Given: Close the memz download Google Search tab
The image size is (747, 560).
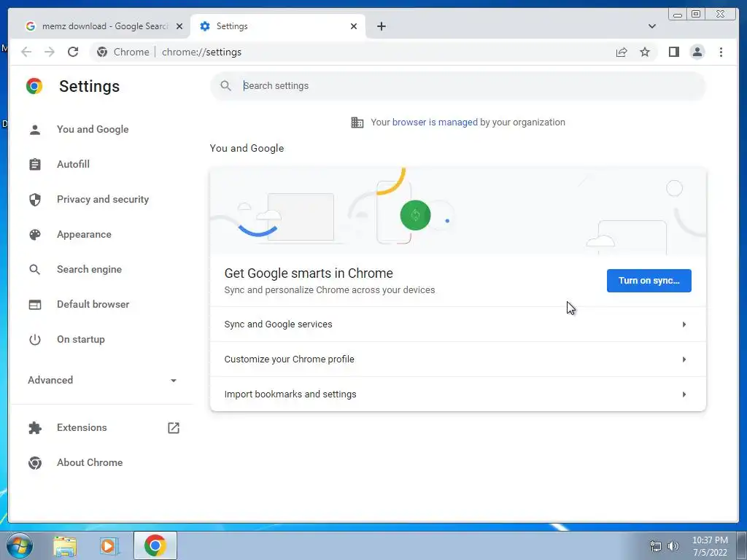Looking at the screenshot, I should pos(179,26).
